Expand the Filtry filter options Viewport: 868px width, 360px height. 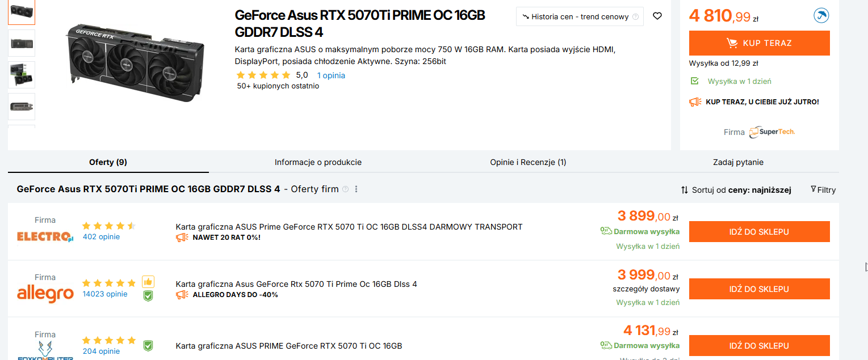coord(823,190)
